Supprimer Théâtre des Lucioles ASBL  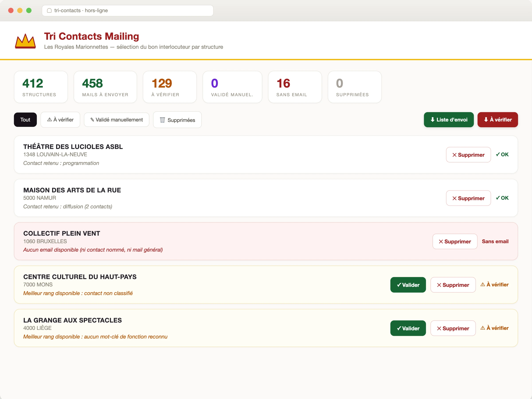click(469, 155)
